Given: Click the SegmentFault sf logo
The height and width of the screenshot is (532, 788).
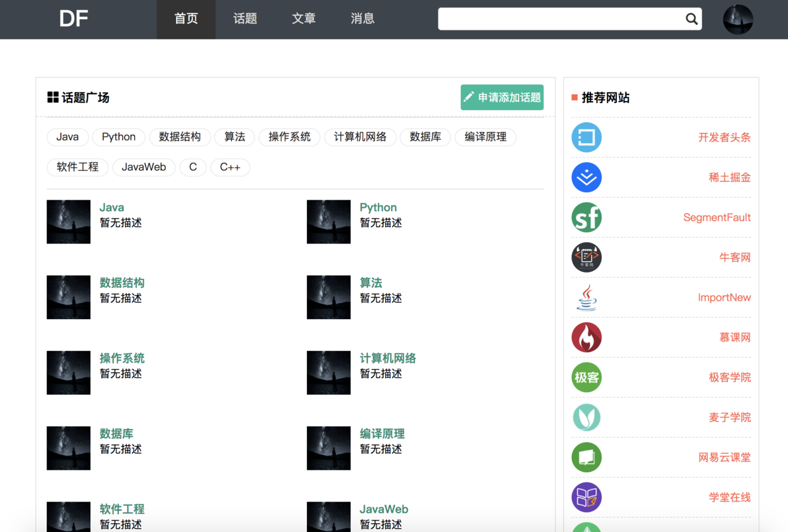Looking at the screenshot, I should [587, 217].
